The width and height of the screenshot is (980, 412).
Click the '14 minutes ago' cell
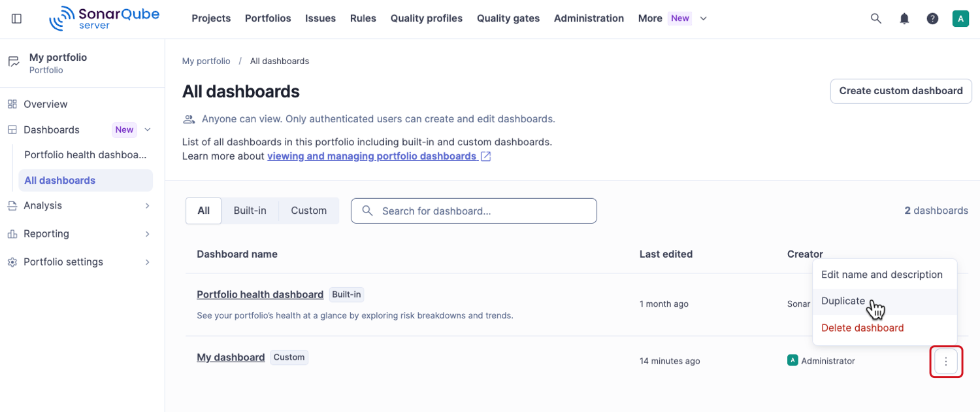tap(670, 361)
